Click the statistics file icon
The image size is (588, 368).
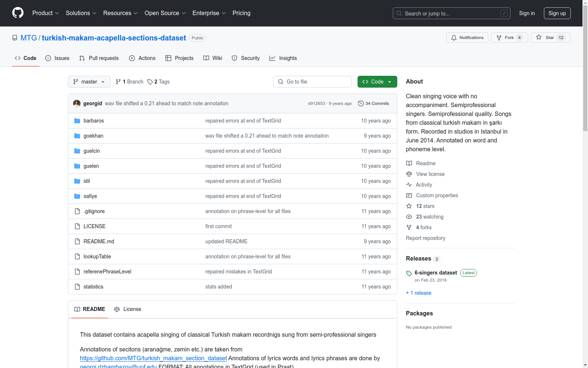tap(77, 287)
